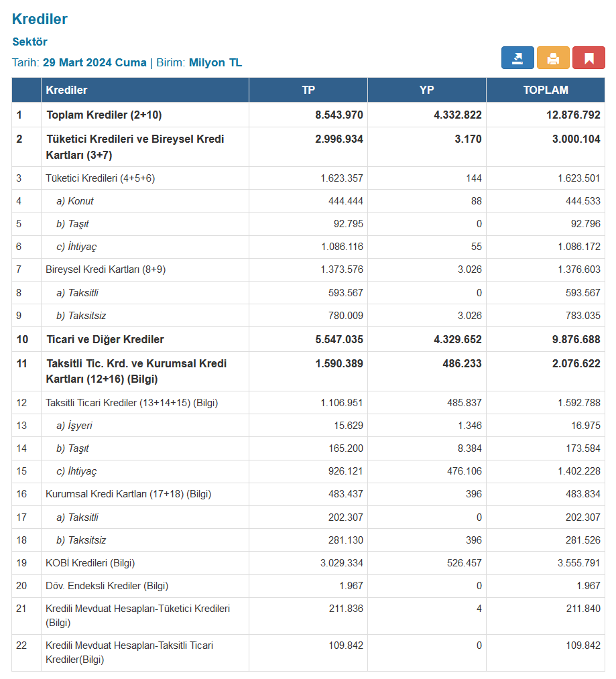Click the total value 3.555.791

pyautogui.click(x=579, y=563)
